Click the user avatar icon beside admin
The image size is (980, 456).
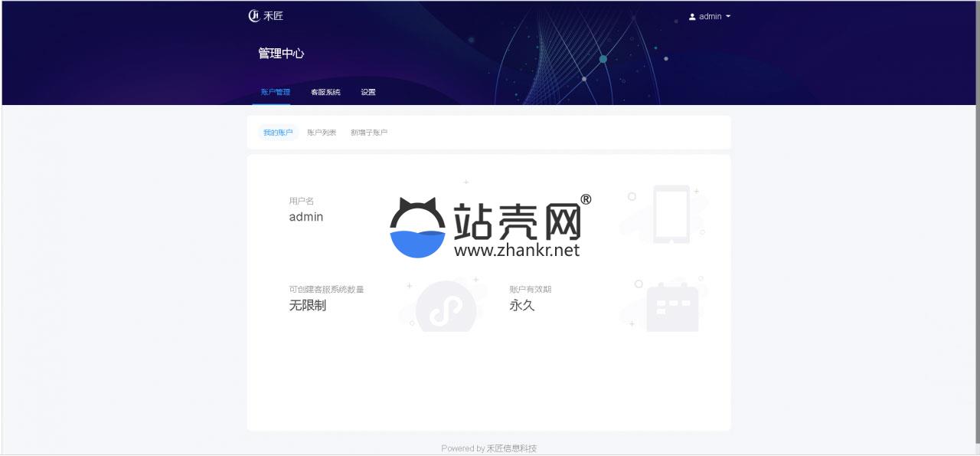click(x=692, y=16)
